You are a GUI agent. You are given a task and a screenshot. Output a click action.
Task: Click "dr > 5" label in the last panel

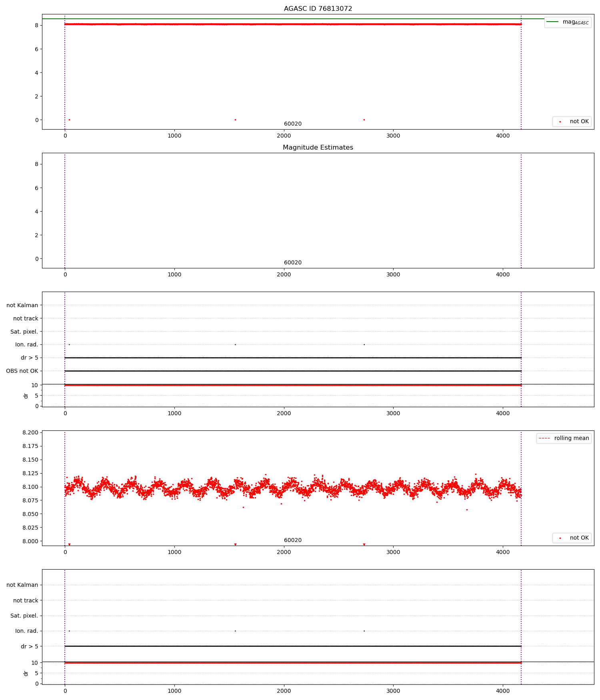pos(30,646)
